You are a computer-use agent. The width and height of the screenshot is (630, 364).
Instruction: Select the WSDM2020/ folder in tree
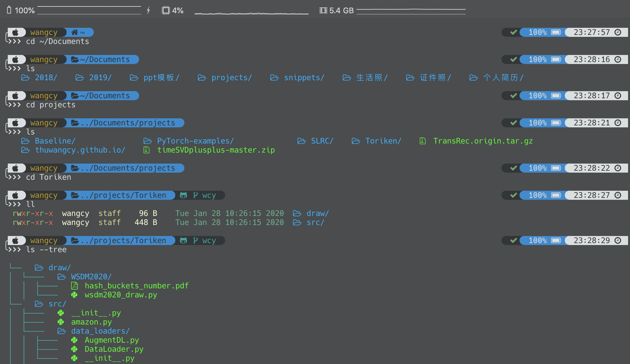pyautogui.click(x=91, y=277)
